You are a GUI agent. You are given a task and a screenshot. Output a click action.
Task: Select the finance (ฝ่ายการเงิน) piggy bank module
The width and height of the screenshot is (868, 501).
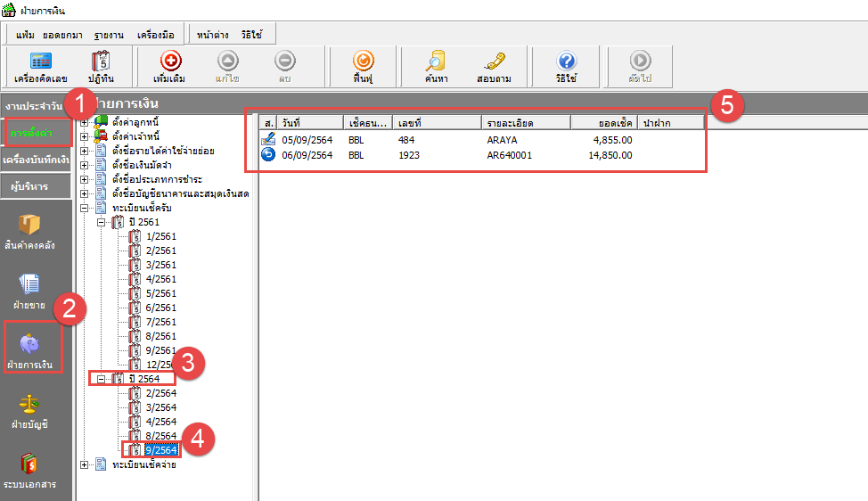click(x=30, y=351)
